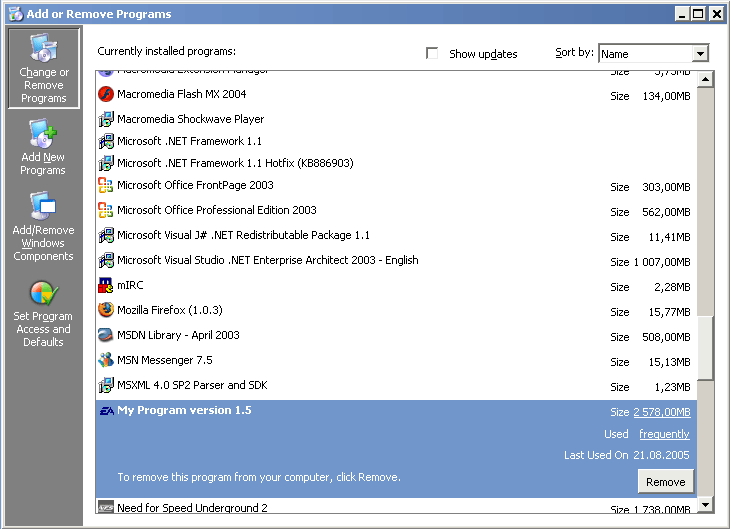Select Macromedia Flash MX 2004 entry
Viewport: 730px width, 529px height.
coord(182,94)
